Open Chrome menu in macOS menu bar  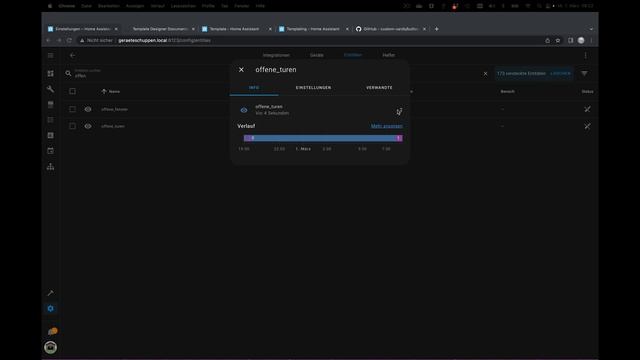[67, 6]
